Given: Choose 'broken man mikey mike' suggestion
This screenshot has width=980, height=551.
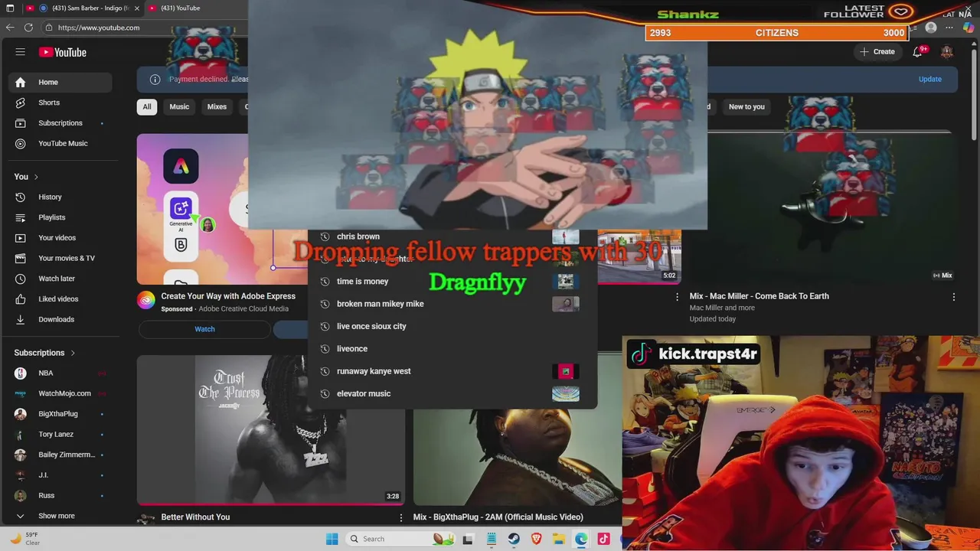Looking at the screenshot, I should (x=452, y=304).
